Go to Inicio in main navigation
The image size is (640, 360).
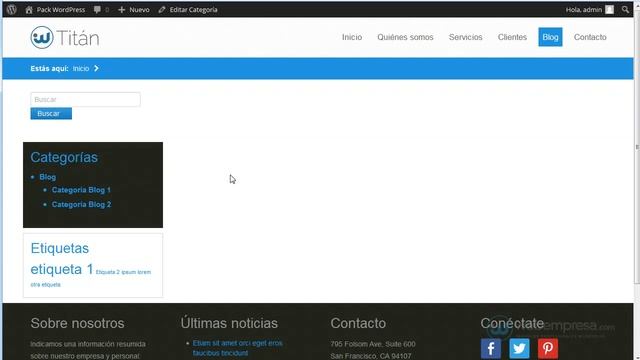point(352,37)
